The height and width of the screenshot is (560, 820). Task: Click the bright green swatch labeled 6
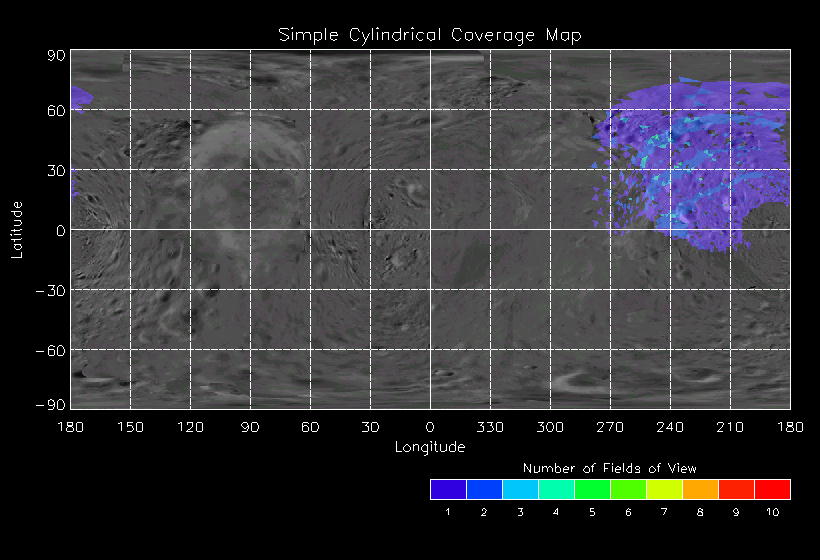coord(629,489)
